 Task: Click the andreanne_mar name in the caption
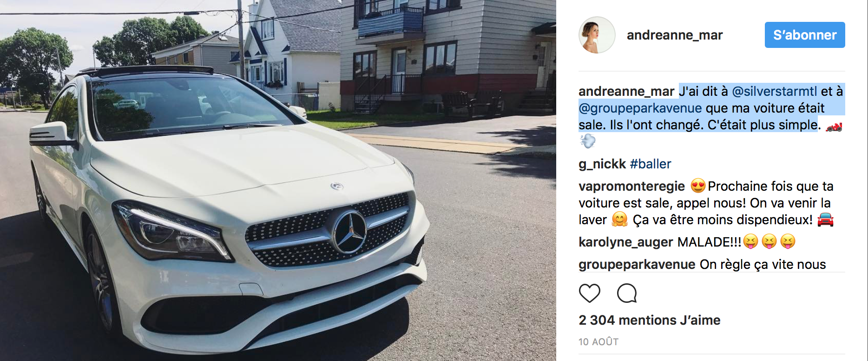[x=626, y=91]
